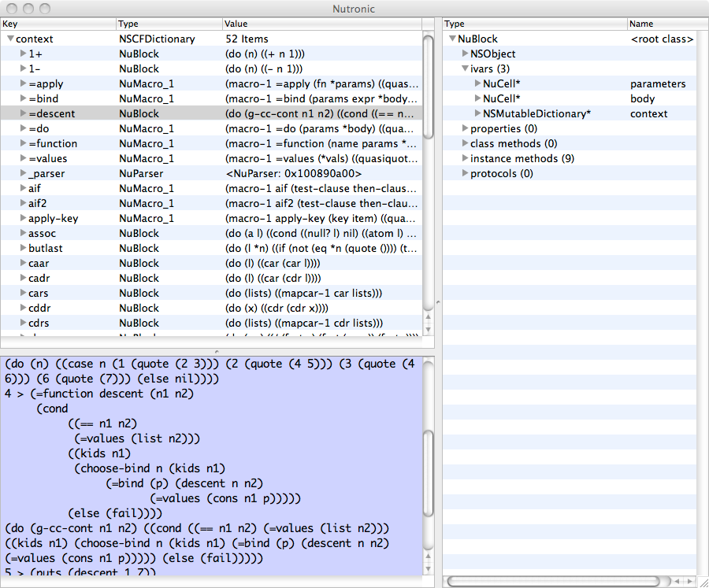The image size is (709, 588).
Task: Select the '(do (l) ((car (car l))))' value
Action: coord(273,263)
